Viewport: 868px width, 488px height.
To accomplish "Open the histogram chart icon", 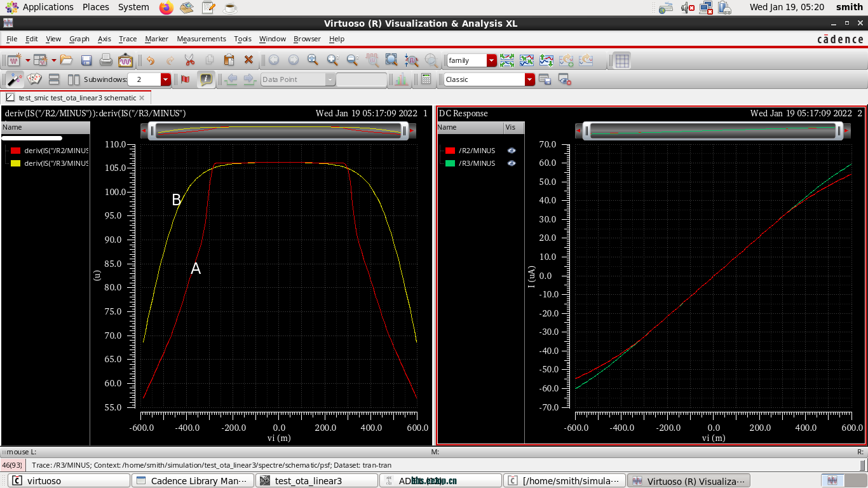I will point(402,79).
